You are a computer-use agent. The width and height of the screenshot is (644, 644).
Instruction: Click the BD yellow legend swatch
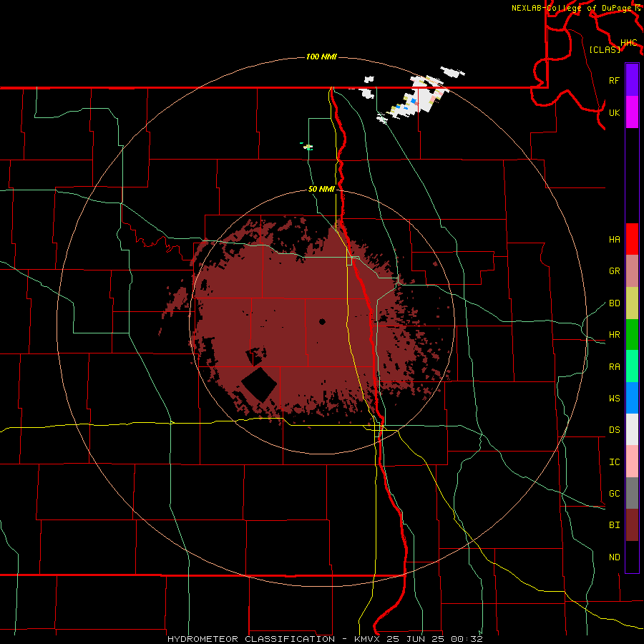632,303
